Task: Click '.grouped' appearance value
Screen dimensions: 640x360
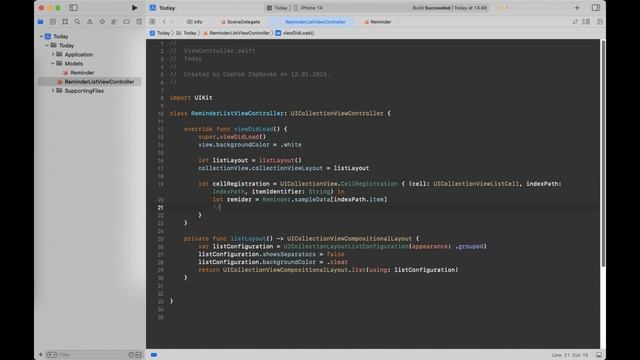Action: coord(469,246)
